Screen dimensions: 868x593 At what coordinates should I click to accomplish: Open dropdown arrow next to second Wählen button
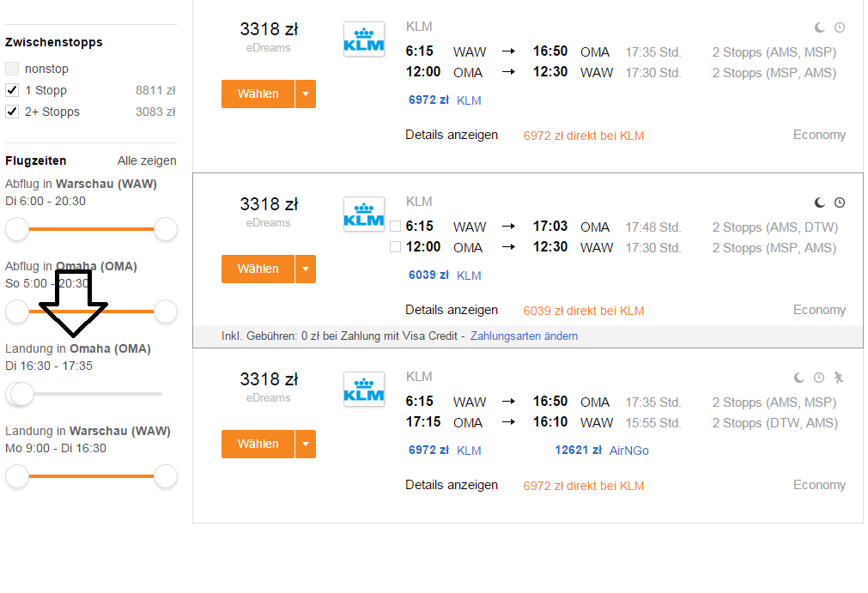(306, 269)
